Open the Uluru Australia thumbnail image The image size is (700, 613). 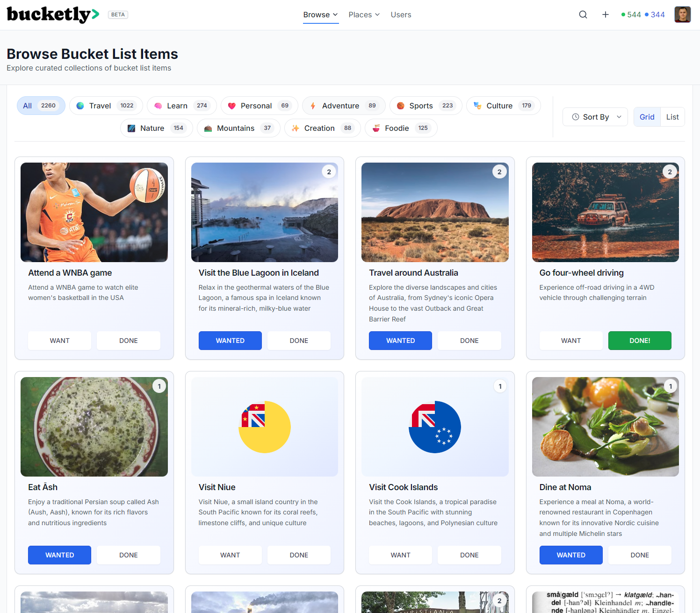click(x=435, y=212)
